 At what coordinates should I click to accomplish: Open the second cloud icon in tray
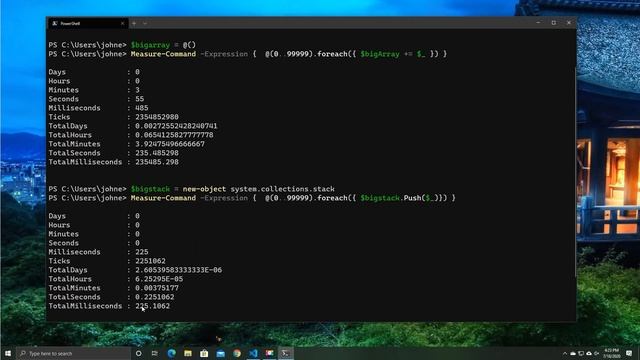pos(589,353)
